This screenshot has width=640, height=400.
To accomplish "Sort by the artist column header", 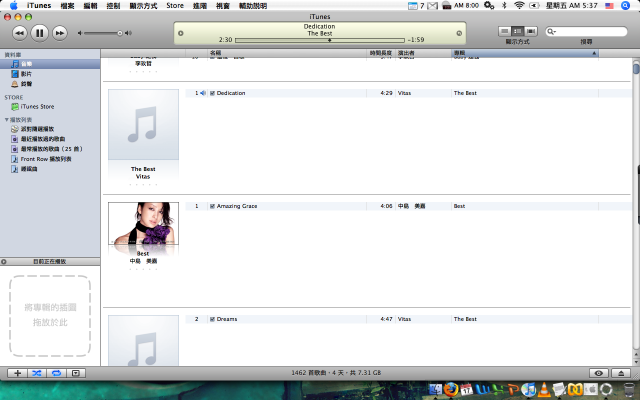I will tap(423, 53).
